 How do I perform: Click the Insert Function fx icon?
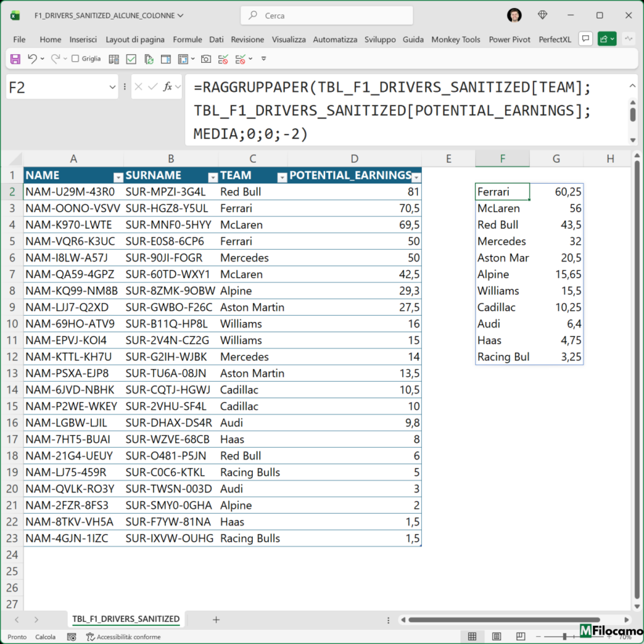tap(167, 87)
